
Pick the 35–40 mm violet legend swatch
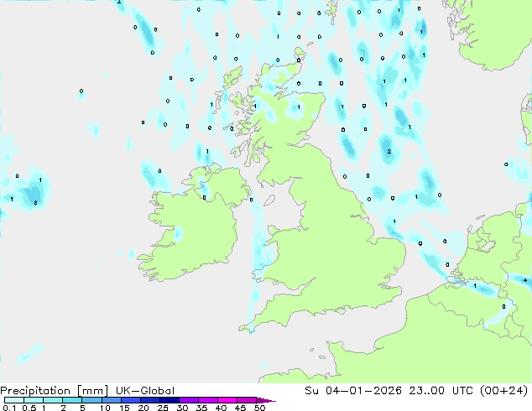point(207,400)
